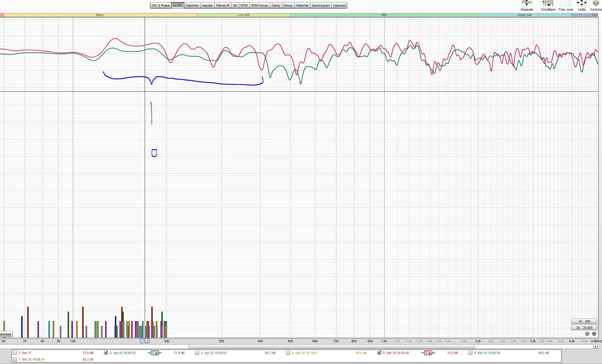Enable measurement 6: Mär 30 19:05:38
The image size is (602, 364).
click(470, 353)
